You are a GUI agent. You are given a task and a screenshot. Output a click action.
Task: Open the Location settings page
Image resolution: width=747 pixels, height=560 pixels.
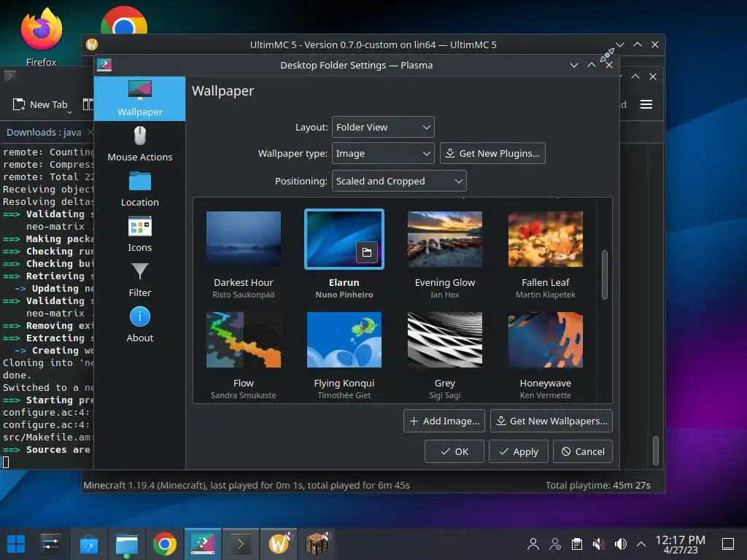click(139, 190)
